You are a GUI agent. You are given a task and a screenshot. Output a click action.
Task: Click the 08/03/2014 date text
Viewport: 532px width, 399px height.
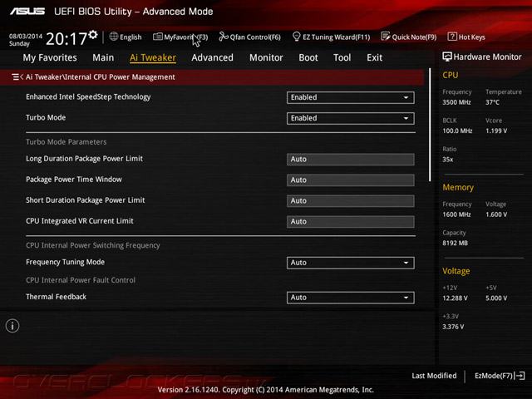click(x=26, y=36)
